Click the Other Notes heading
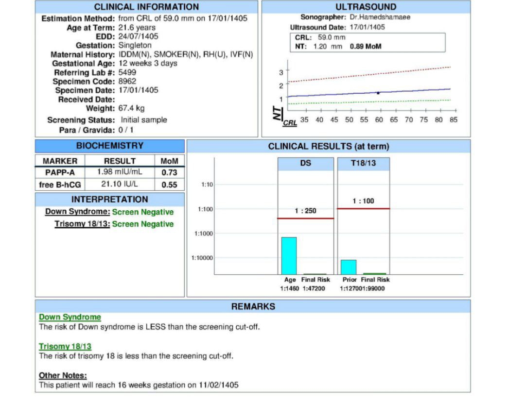This screenshot has height=420, width=525. 63,375
